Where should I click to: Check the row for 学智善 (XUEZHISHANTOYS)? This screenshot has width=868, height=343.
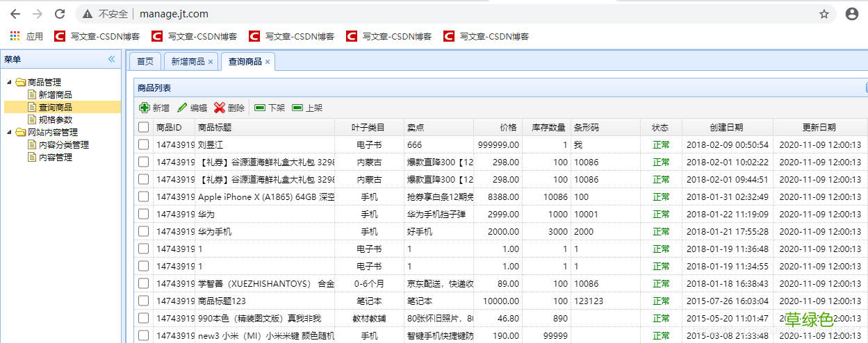tap(143, 283)
